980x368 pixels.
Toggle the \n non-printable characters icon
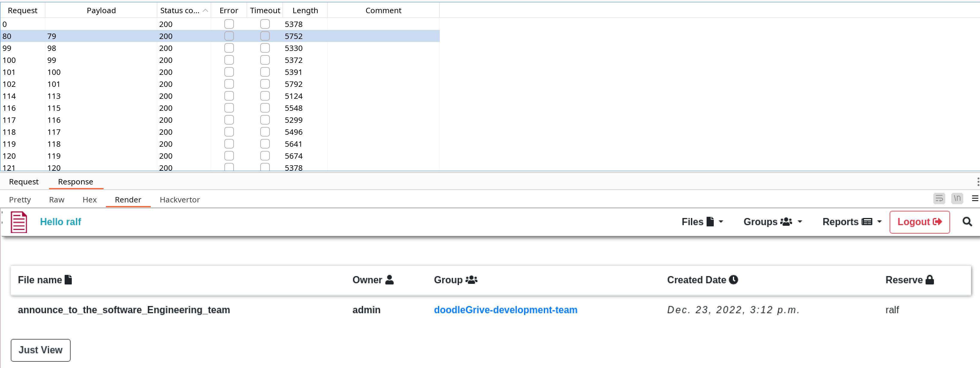pos(957,199)
